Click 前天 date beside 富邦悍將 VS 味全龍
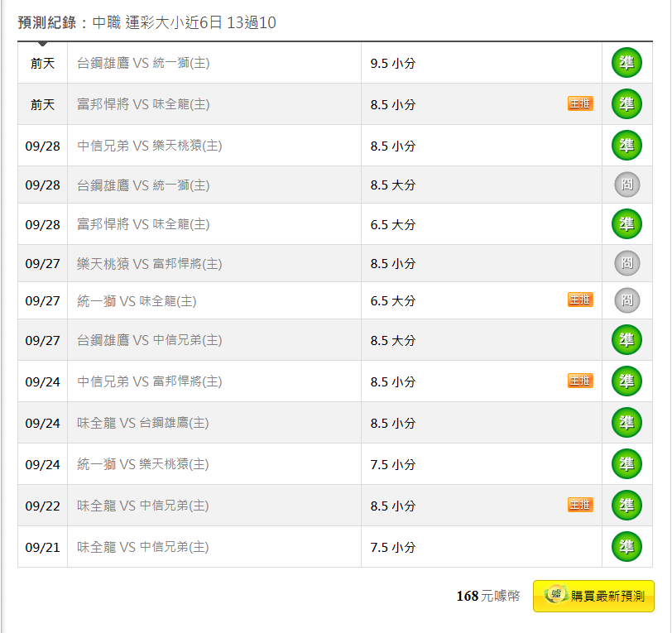This screenshot has height=633, width=672. coord(42,104)
